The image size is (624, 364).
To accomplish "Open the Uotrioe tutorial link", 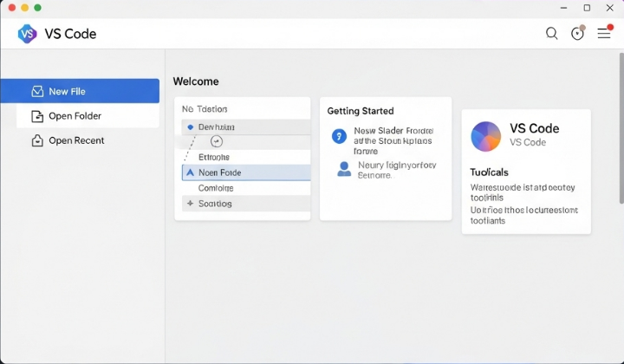I will click(x=524, y=215).
